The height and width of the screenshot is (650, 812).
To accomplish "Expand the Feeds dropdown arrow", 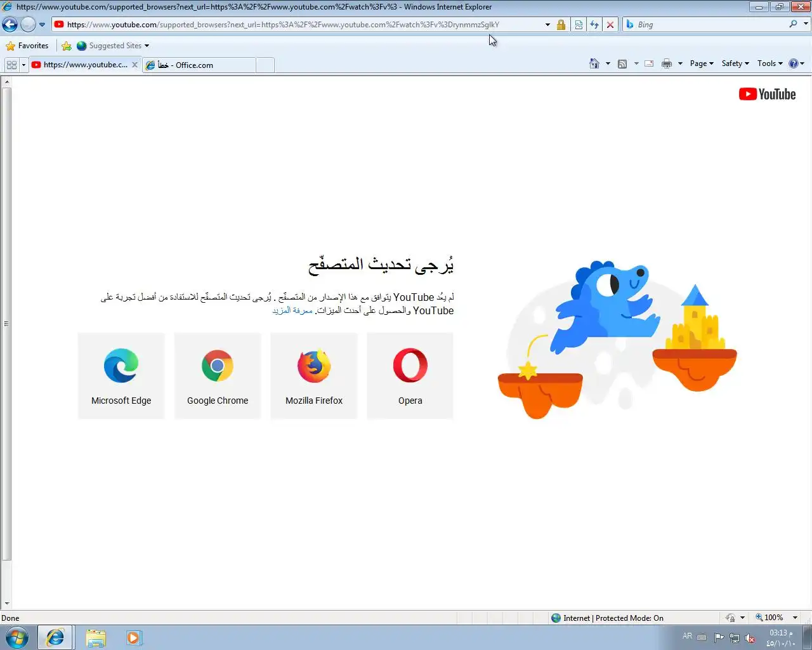I will (x=636, y=63).
